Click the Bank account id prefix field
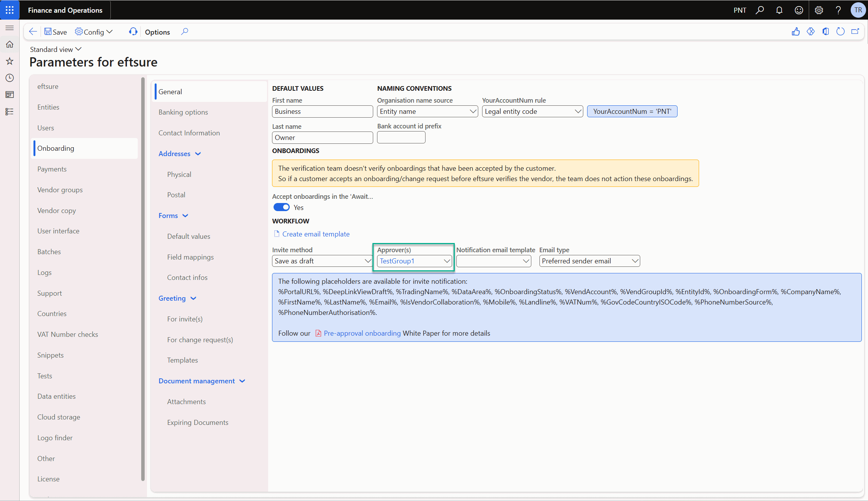This screenshot has width=868, height=501. tap(401, 137)
